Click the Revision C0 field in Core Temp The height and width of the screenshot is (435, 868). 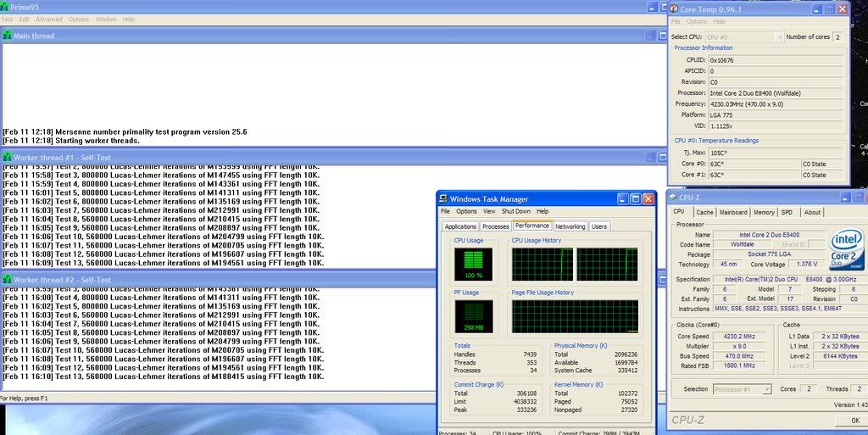[x=776, y=82]
